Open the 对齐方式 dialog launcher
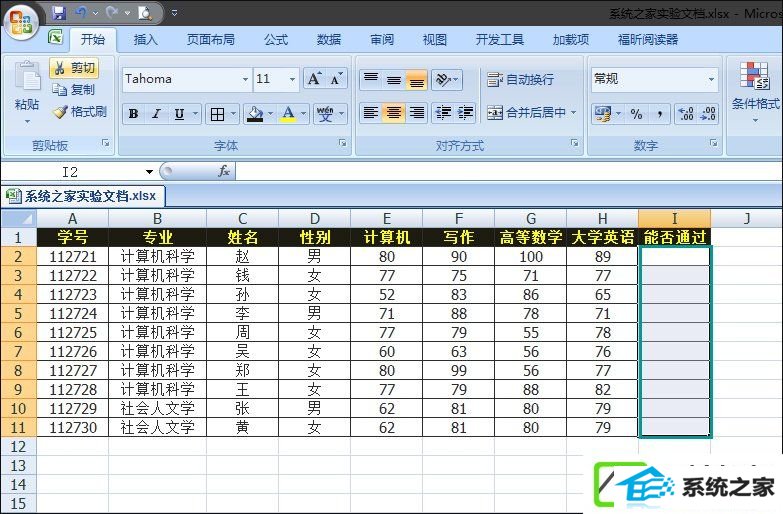The image size is (783, 514). tap(575, 143)
